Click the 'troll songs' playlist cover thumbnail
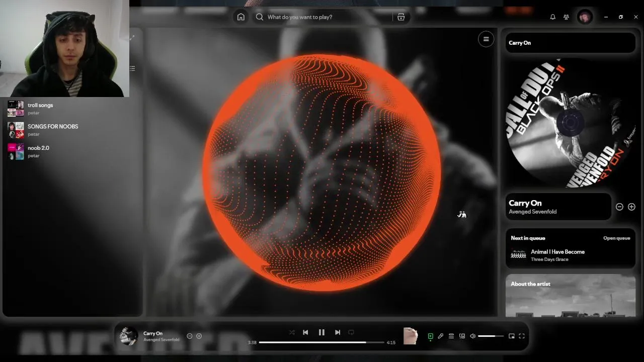 (x=16, y=109)
